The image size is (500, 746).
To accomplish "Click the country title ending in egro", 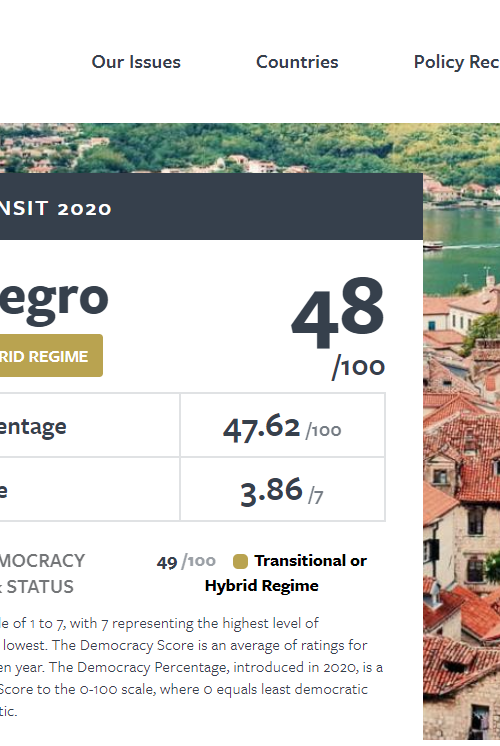I will pyautogui.click(x=54, y=299).
